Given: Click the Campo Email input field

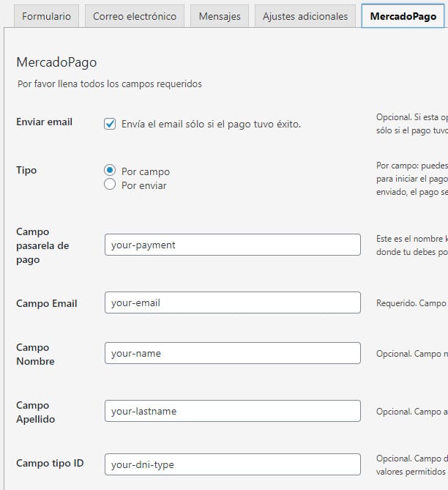Looking at the screenshot, I should 233,302.
